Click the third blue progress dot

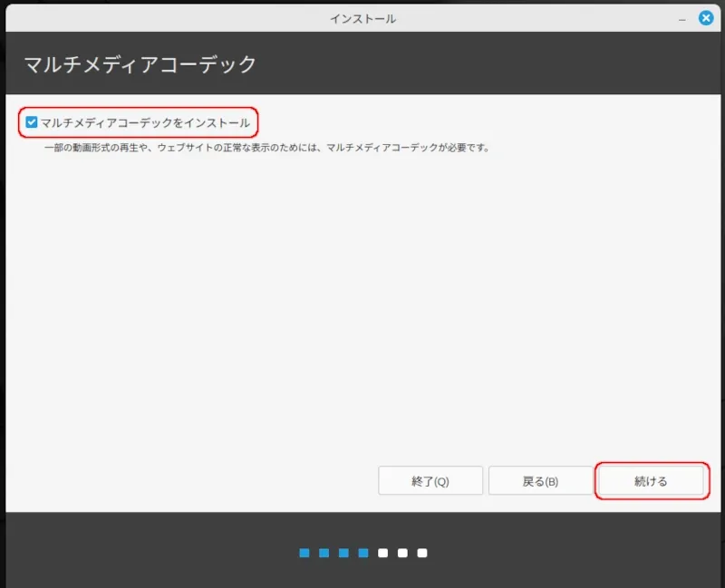click(343, 553)
